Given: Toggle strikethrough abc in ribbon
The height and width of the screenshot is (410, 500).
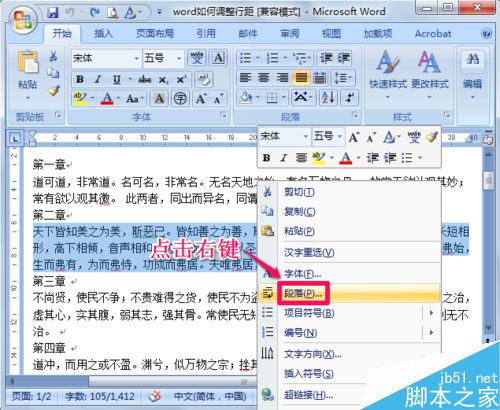Looking at the screenshot, I should [145, 80].
